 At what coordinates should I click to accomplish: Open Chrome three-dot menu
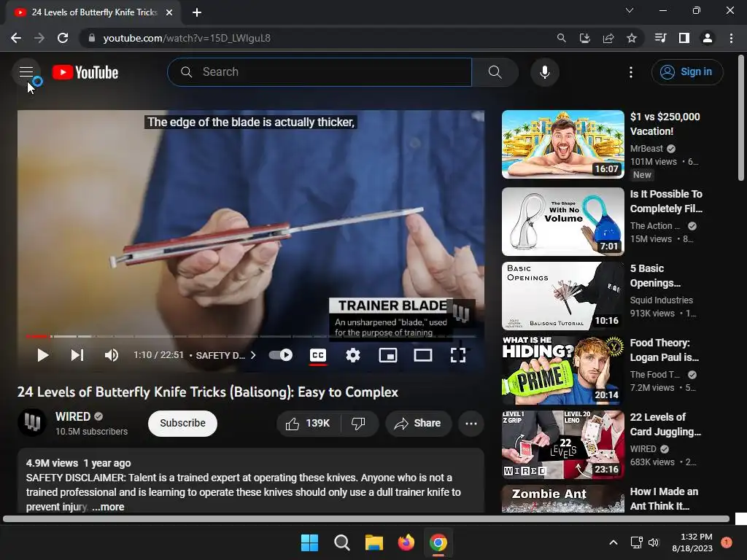tap(731, 38)
